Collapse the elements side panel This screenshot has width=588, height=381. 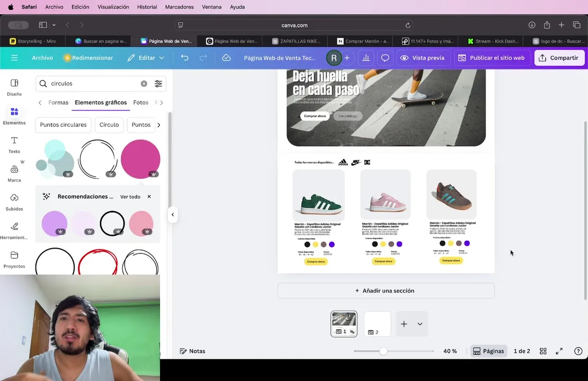coord(173,215)
